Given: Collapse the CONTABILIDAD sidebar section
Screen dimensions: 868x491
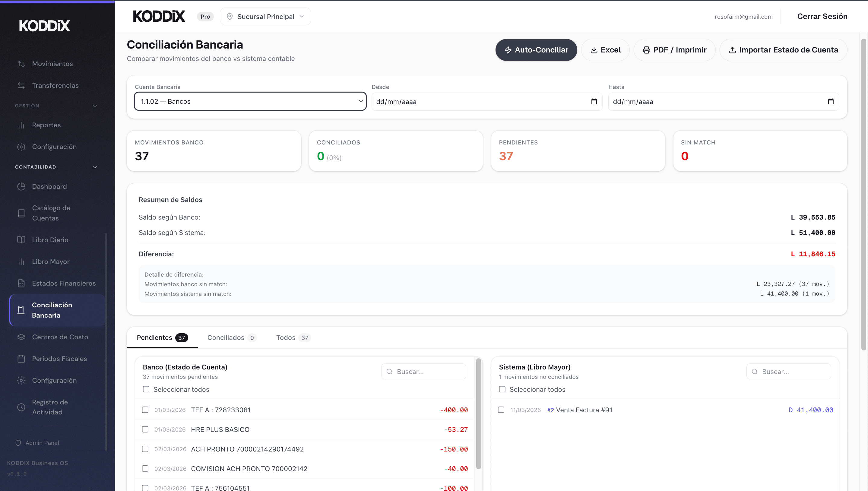Looking at the screenshot, I should (x=95, y=167).
